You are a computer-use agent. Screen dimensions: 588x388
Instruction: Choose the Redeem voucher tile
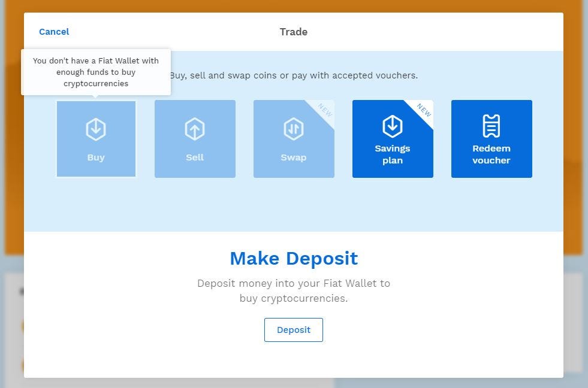(491, 138)
